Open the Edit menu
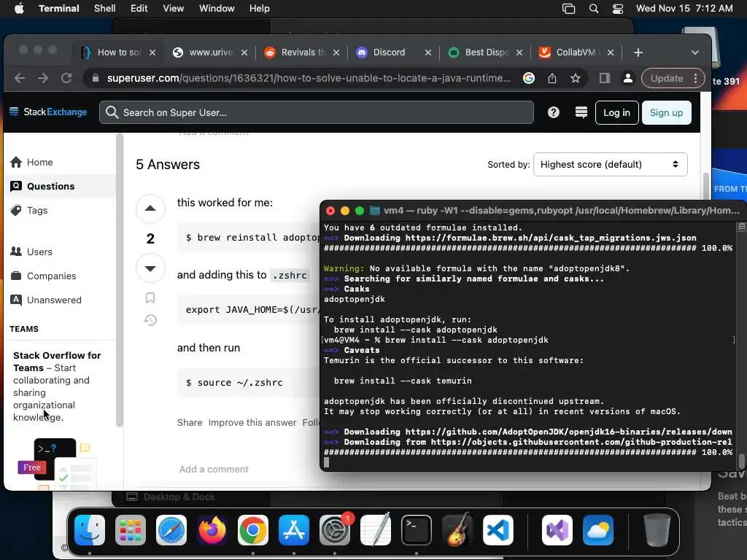 139,9
